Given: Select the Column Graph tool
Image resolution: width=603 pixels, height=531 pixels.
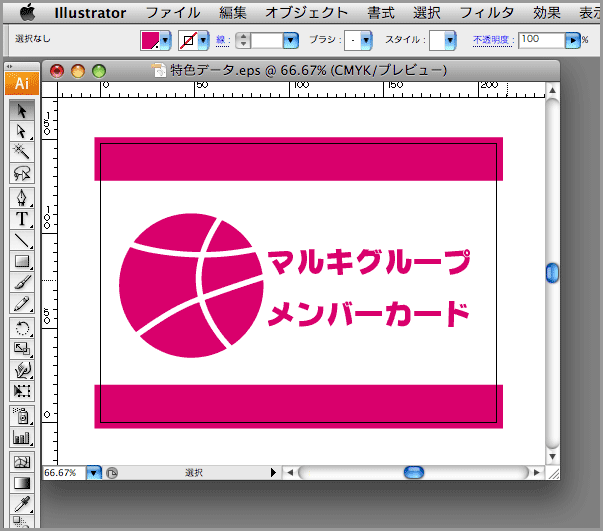Looking at the screenshot, I should [x=22, y=437].
